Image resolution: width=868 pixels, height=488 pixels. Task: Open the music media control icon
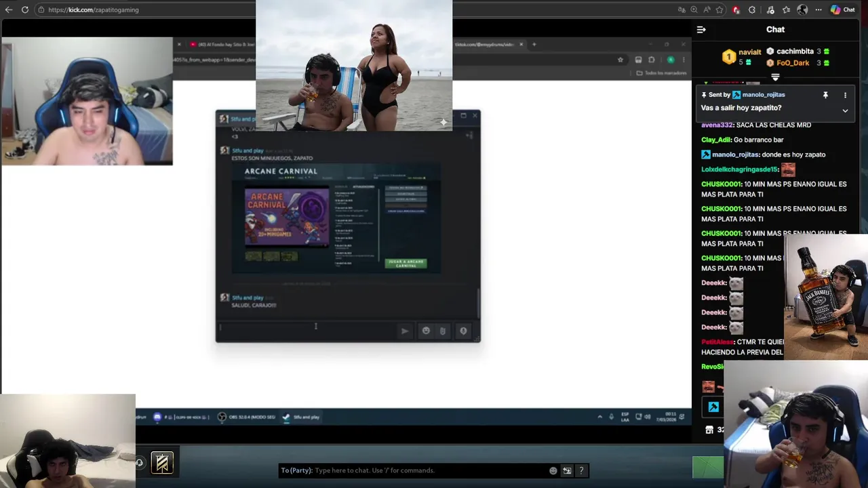[x=769, y=9]
